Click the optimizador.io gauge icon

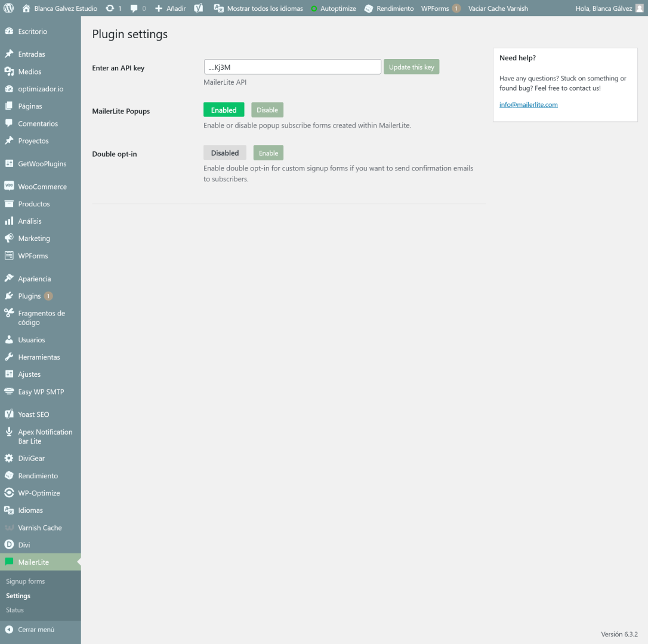click(x=9, y=89)
